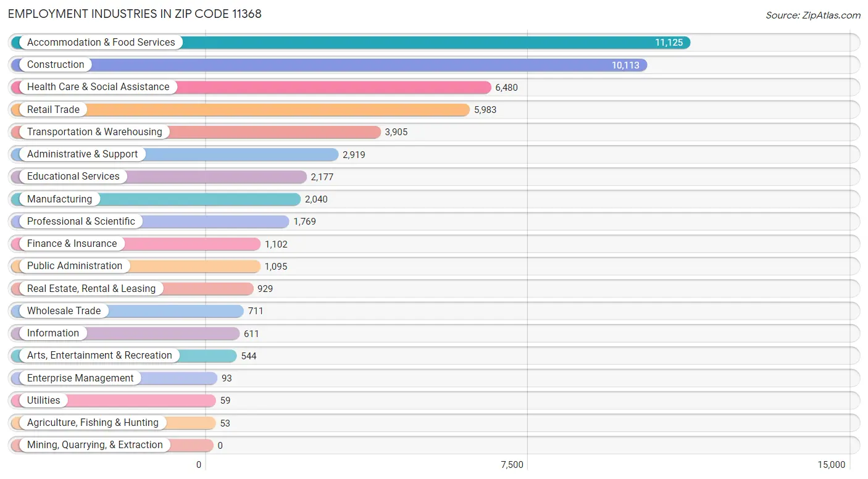The height and width of the screenshot is (479, 868).
Task: Select the 544 value
Action: click(249, 356)
